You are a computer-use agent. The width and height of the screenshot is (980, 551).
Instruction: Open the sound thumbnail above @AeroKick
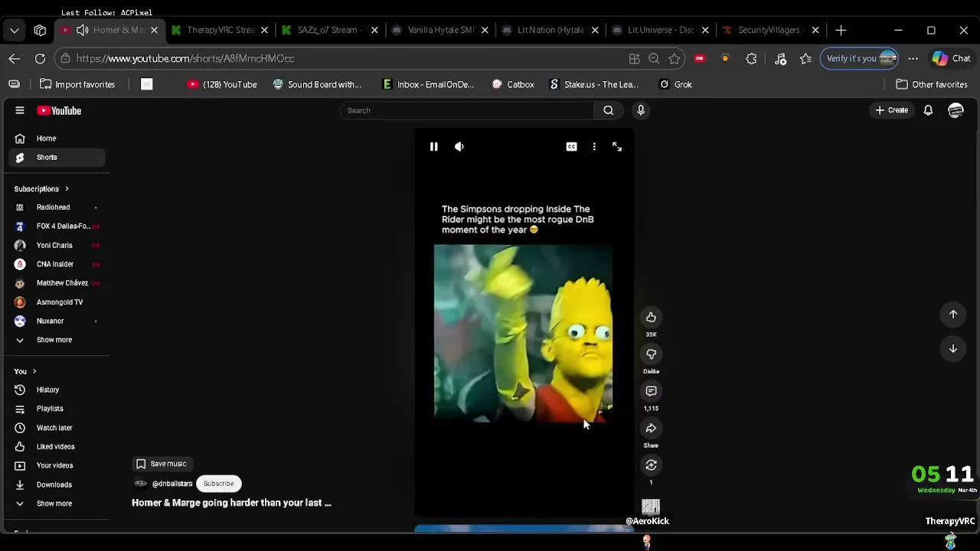[651, 507]
